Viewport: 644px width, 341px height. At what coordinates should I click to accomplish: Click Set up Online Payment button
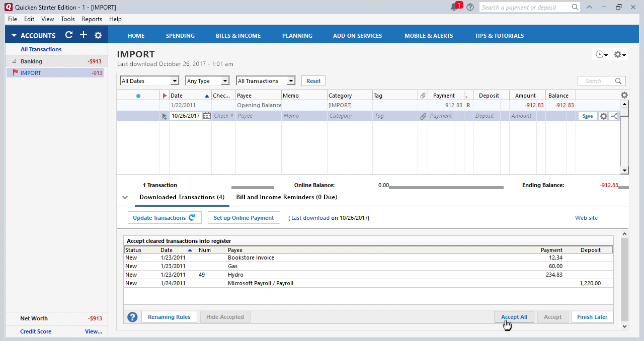pyautogui.click(x=244, y=218)
